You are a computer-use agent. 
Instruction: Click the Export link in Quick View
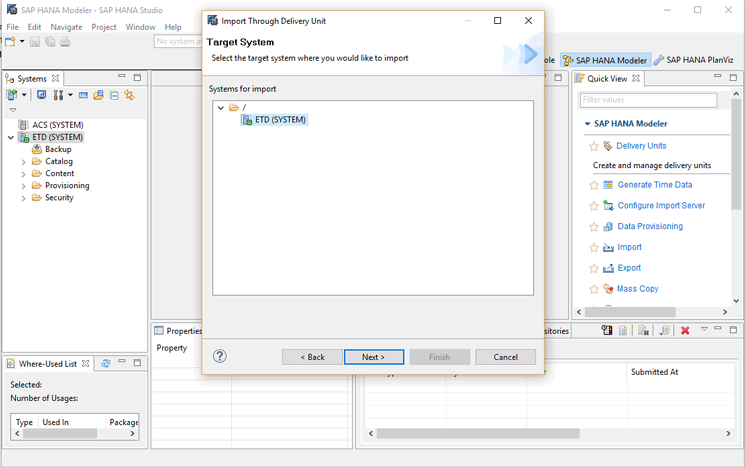(629, 268)
